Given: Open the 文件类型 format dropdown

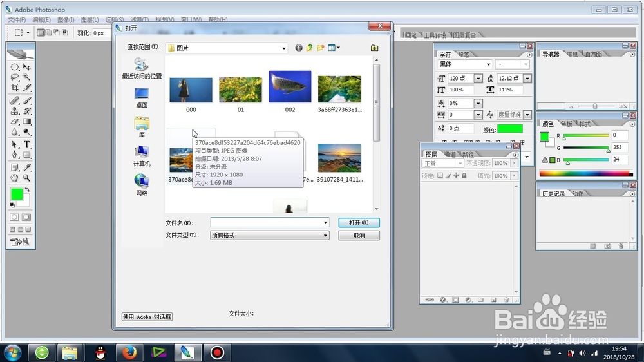Looking at the screenshot, I should click(x=325, y=236).
